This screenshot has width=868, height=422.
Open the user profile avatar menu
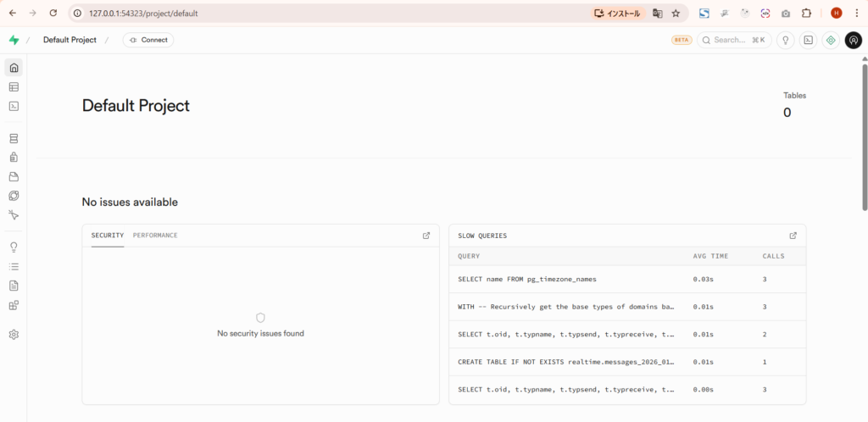(853, 40)
